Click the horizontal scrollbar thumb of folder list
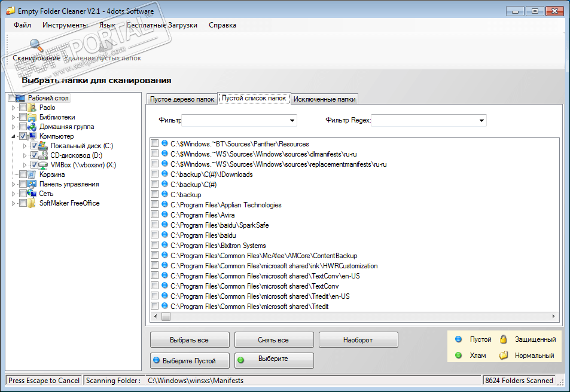570x392 pixels. point(166,317)
